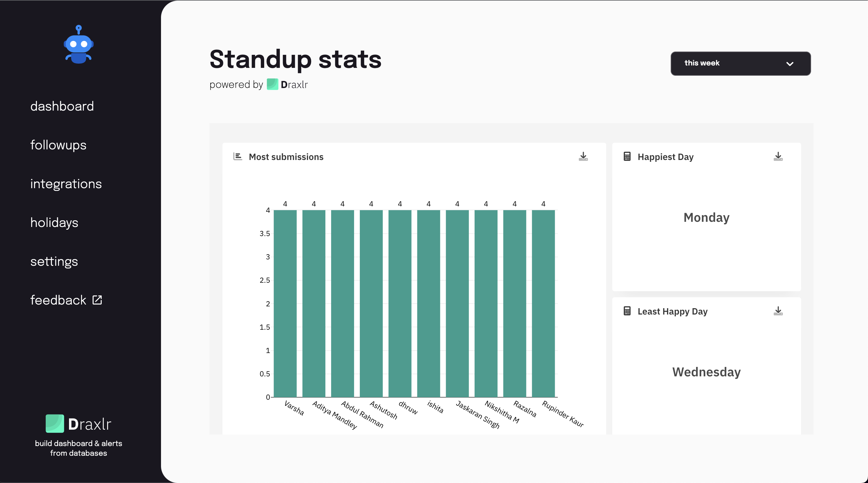
Task: Go to the holidays section
Action: (x=54, y=222)
